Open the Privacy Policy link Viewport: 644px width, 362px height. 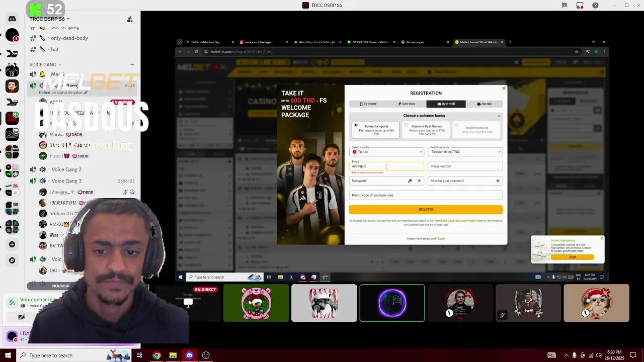coord(474,221)
